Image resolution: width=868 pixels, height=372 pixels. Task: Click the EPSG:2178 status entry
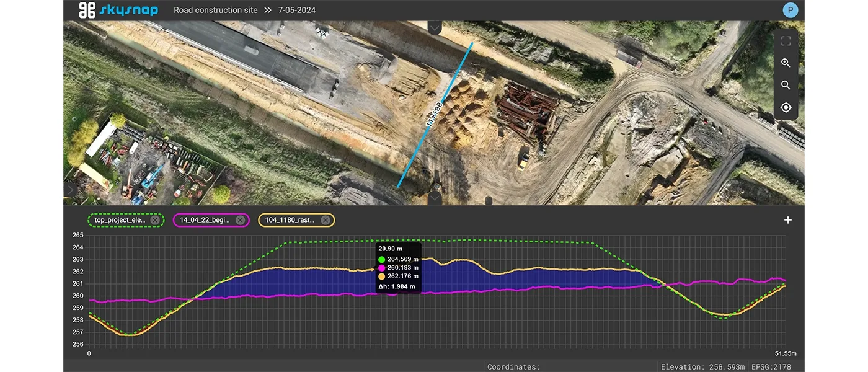tap(771, 367)
